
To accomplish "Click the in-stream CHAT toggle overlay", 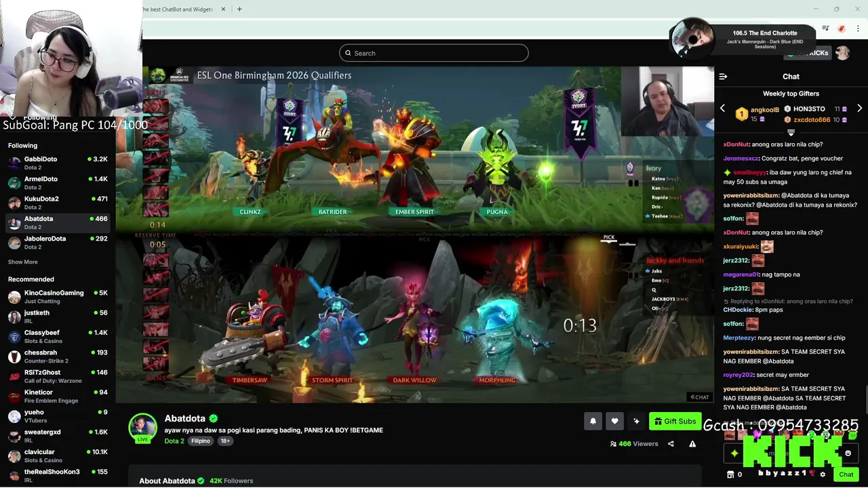I will point(700,397).
